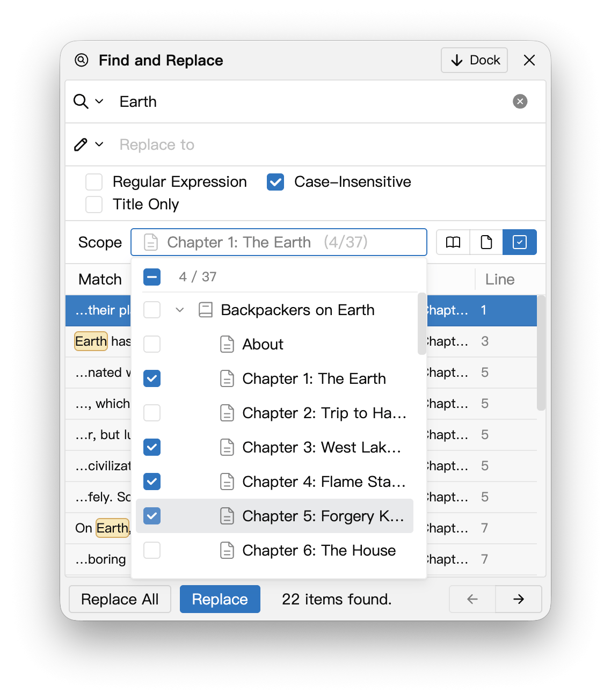Collapse the Backpackers on Earth tree
The image size is (611, 700).
[180, 310]
